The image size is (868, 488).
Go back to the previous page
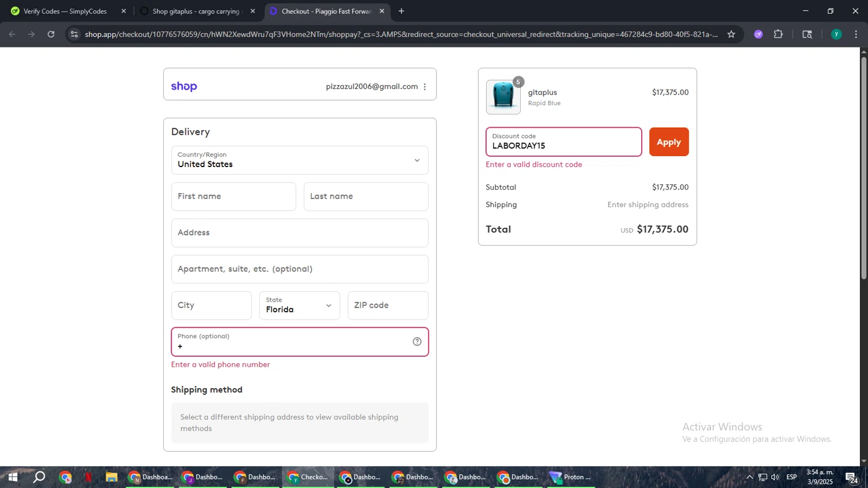[x=12, y=34]
